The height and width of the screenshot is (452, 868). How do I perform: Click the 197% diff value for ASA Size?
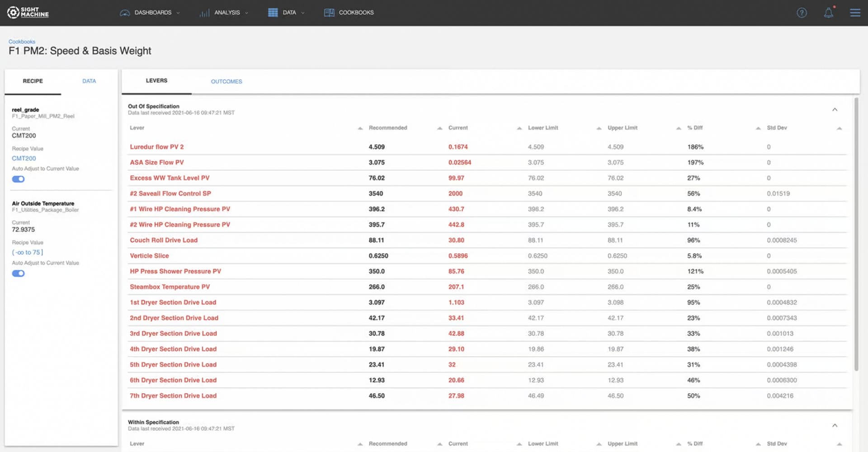(x=695, y=162)
